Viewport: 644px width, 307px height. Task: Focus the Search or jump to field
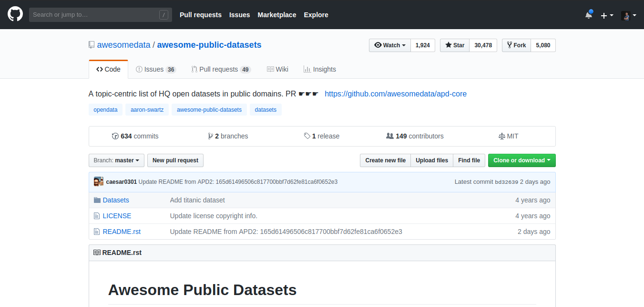tap(100, 15)
